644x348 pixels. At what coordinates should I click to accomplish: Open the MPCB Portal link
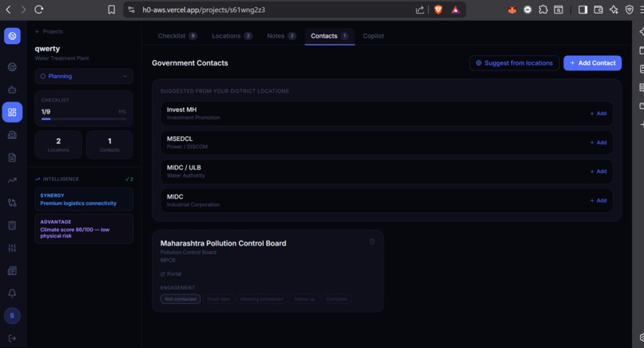(171, 274)
